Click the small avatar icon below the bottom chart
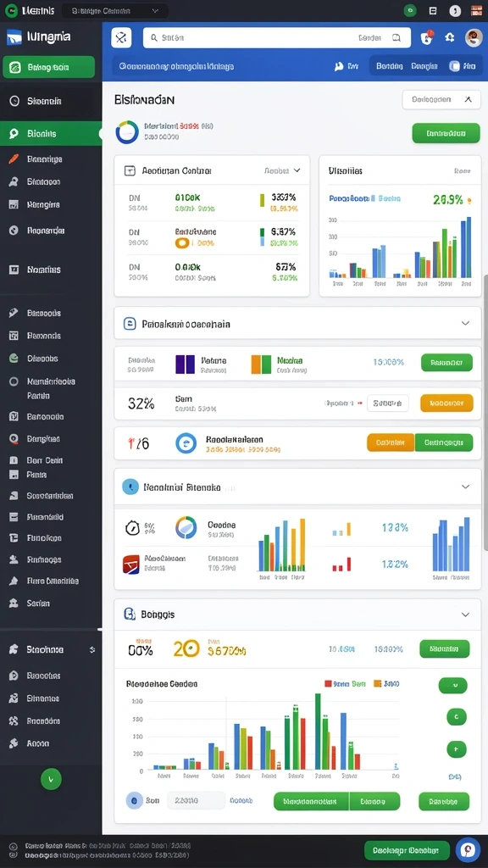 point(135,800)
